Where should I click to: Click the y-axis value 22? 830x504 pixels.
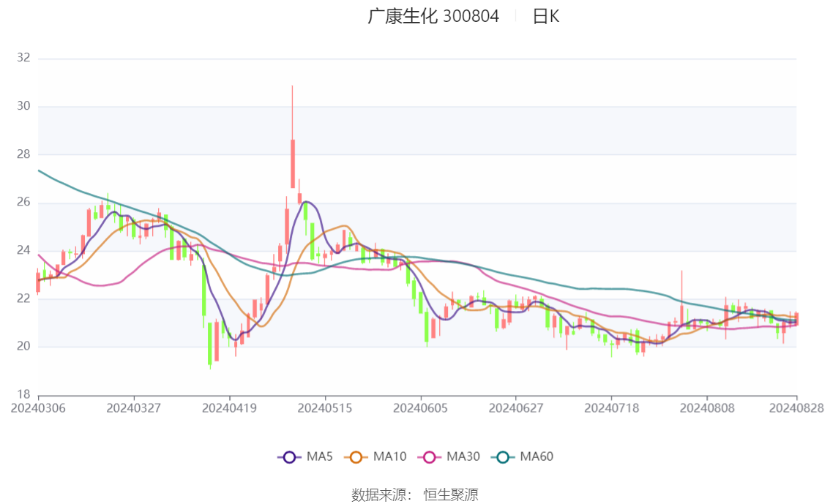[23, 298]
